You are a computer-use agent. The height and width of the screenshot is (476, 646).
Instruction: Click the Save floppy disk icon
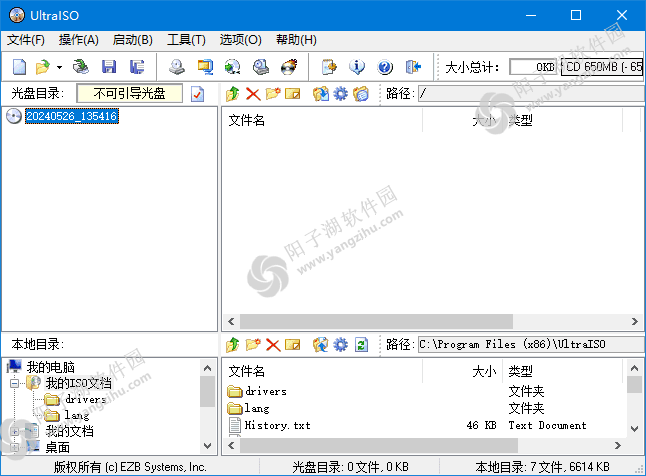109,67
